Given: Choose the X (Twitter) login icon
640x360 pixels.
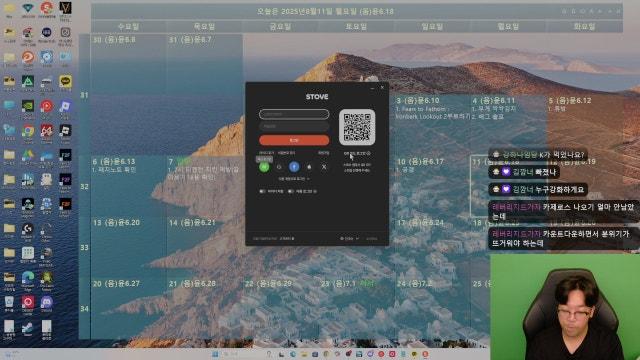Looking at the screenshot, I should click(324, 167).
